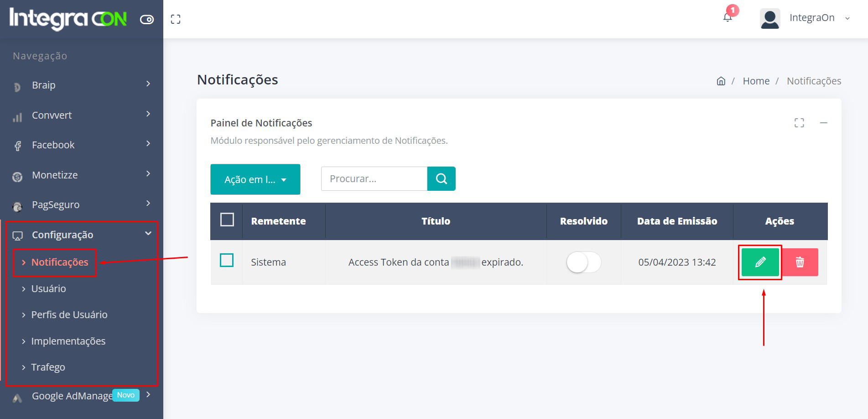Open Perfis de Usuário in the sidebar
Image resolution: width=868 pixels, height=419 pixels.
(x=69, y=314)
